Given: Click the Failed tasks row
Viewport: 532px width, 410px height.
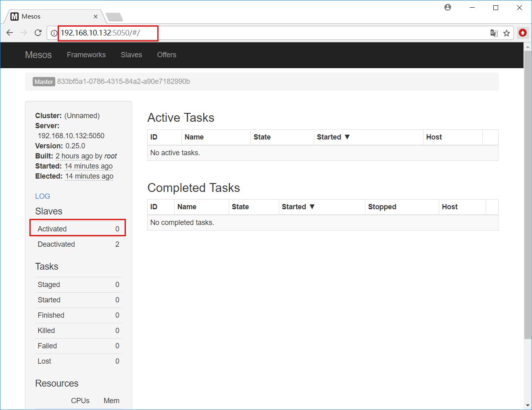Looking at the screenshot, I should 77,346.
